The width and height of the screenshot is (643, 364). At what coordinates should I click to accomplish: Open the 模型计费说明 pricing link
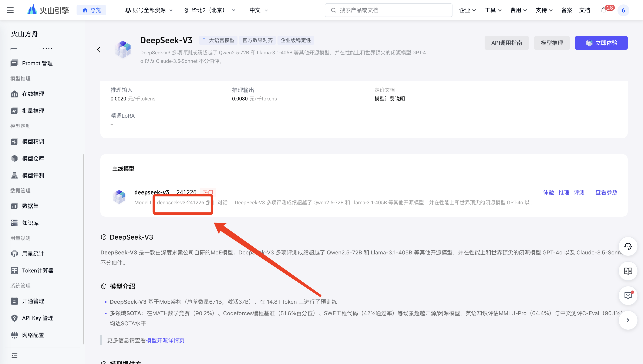coord(390,99)
